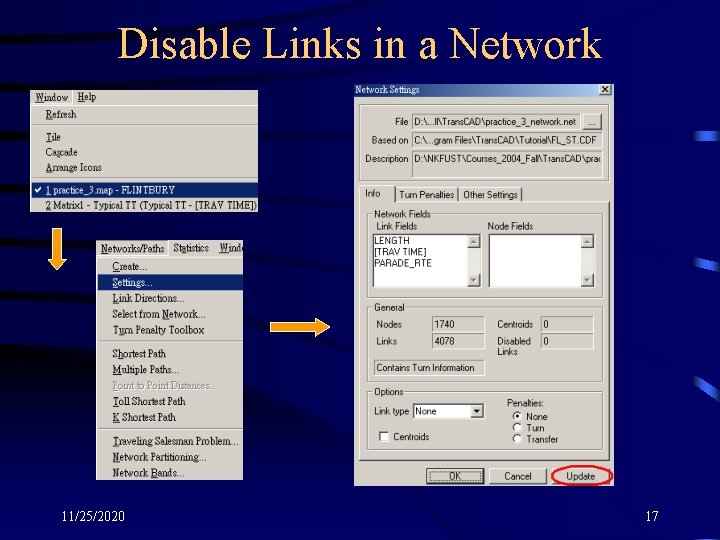Select the Transfer penalties radio button
Screen dimensions: 720x540
point(518,439)
